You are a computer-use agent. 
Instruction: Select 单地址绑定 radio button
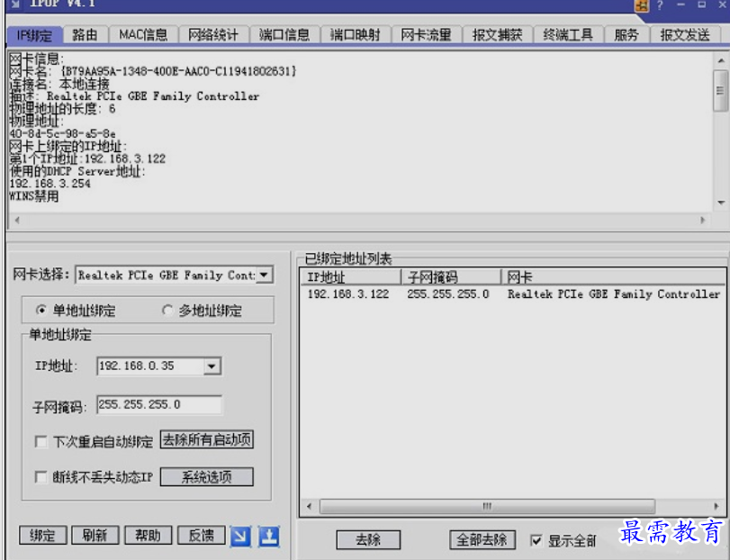point(41,310)
